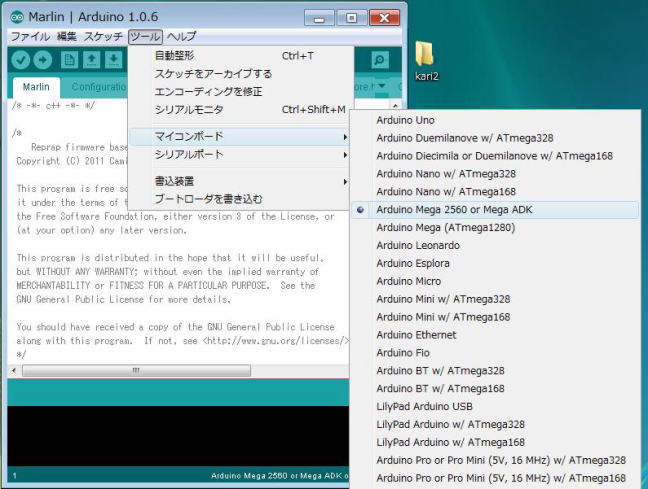Click the line 'GNU General Public License for more details.'

coord(124,299)
